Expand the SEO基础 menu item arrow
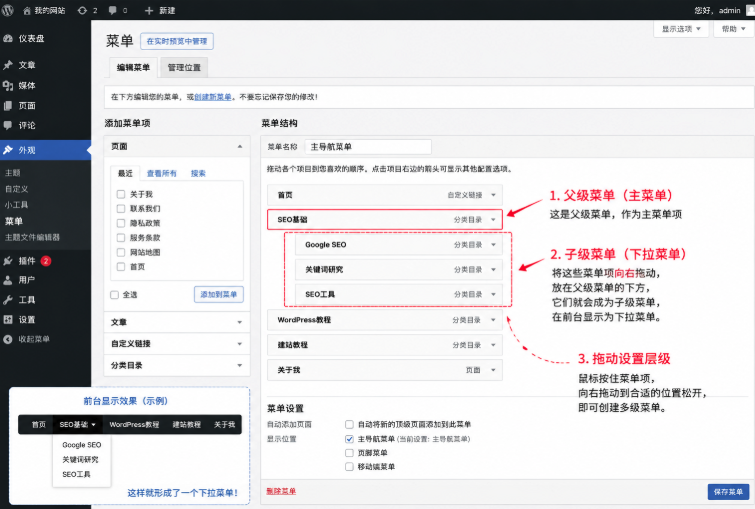The width and height of the screenshot is (755, 509). (x=494, y=220)
